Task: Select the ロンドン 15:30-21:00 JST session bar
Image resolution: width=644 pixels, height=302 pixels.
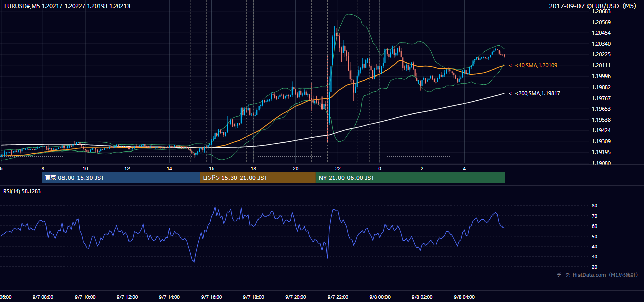Action: click(258, 178)
